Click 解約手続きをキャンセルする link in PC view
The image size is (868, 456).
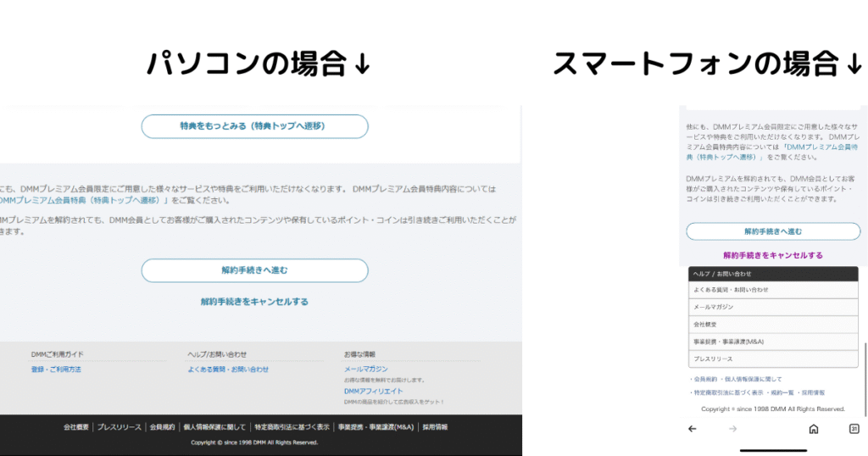(x=254, y=302)
